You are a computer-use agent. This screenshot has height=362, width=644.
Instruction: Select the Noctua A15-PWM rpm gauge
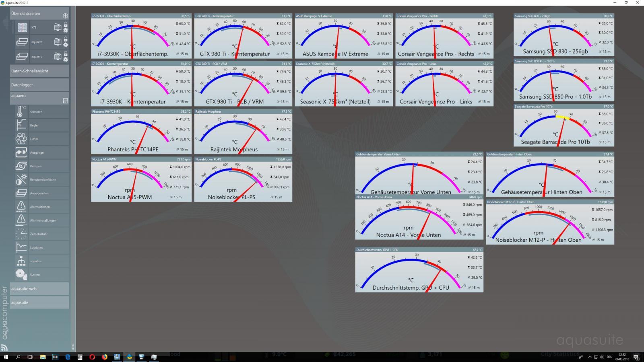coord(141,179)
